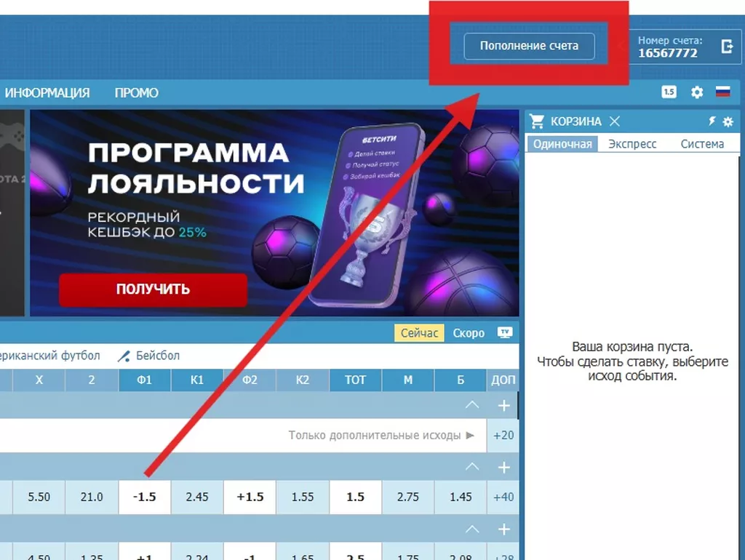Click the Russian flag language icon

coord(722,91)
